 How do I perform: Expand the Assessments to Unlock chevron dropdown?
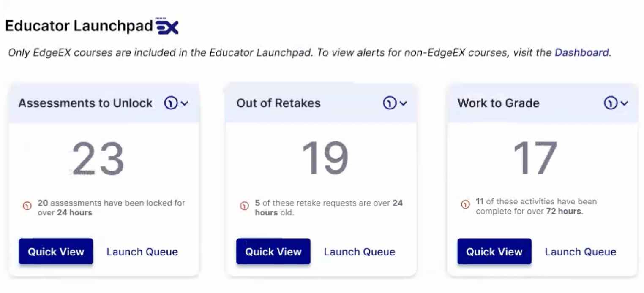pos(184,103)
